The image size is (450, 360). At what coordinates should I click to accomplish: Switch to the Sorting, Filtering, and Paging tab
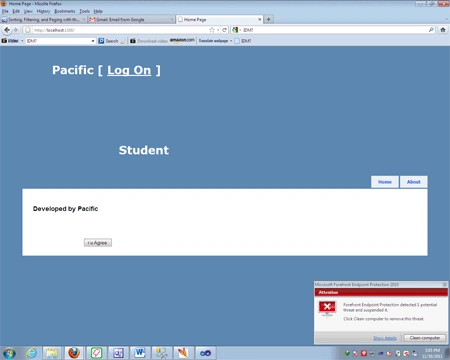[x=43, y=20]
